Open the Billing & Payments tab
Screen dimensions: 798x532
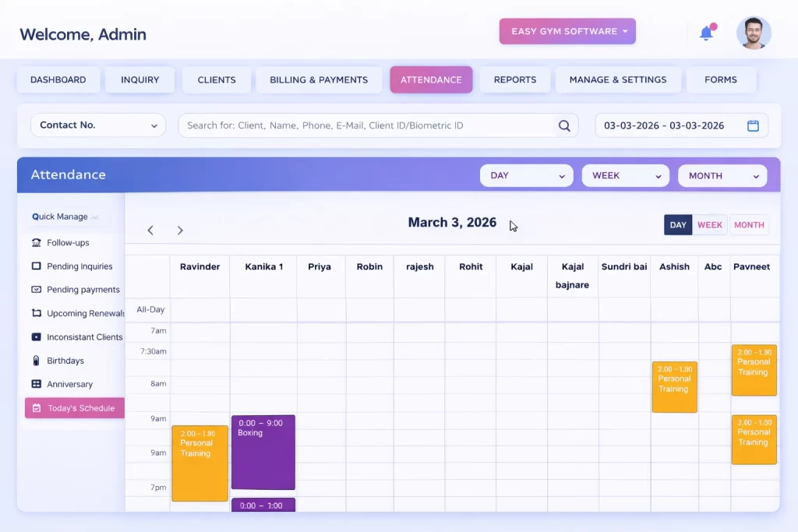pos(319,79)
